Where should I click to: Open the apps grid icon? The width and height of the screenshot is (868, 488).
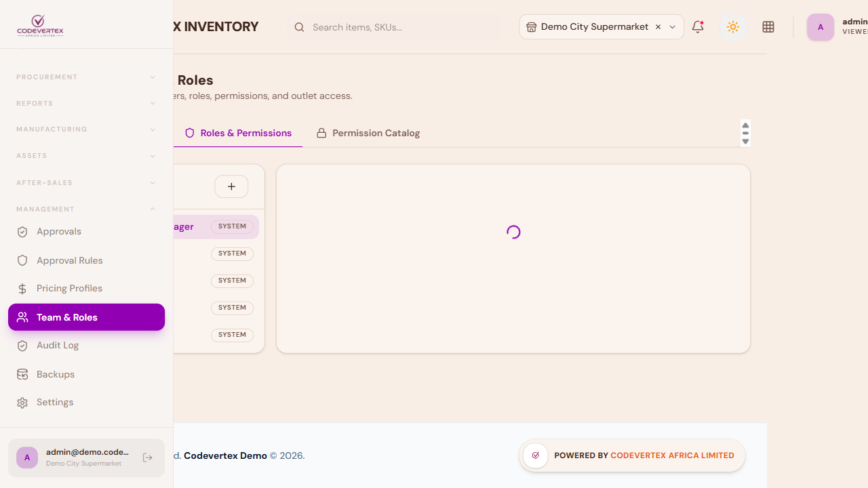pos(768,27)
